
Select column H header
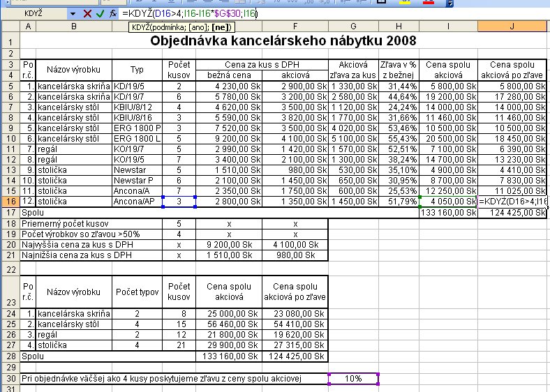click(x=399, y=27)
